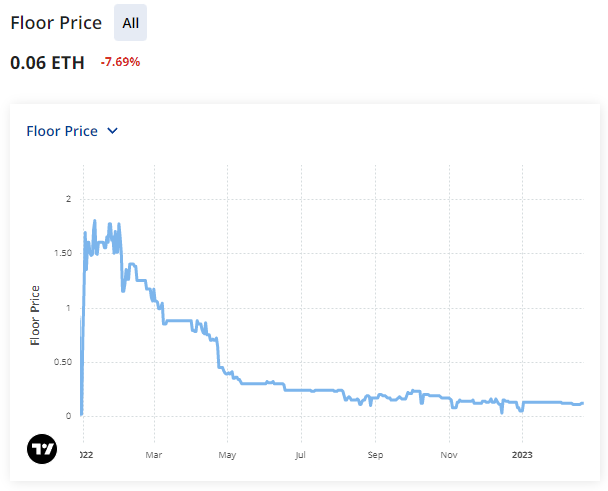Click the TradingView logo icon
The width and height of the screenshot is (608, 491).
42,448
